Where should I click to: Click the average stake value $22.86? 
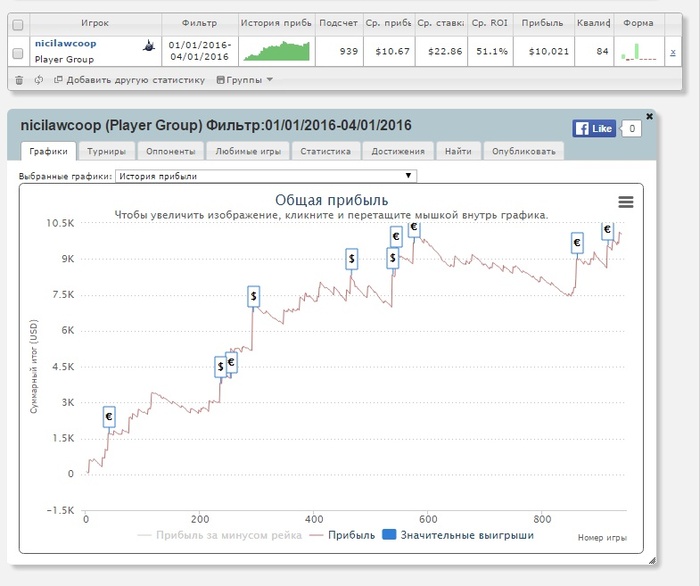(x=445, y=51)
